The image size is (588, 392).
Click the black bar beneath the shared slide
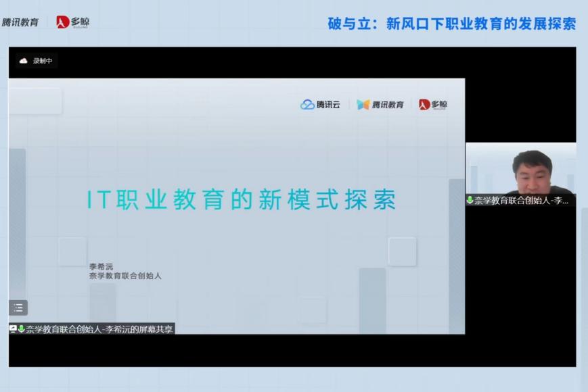pyautogui.click(x=237, y=350)
